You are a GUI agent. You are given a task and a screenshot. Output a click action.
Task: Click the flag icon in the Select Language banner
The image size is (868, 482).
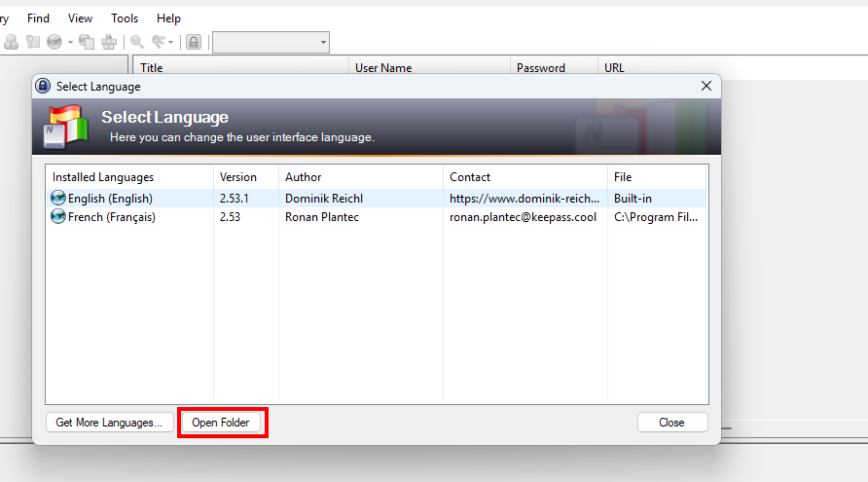[66, 128]
